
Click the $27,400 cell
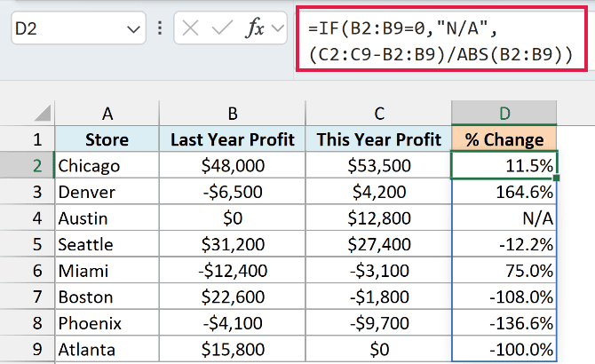[378, 244]
